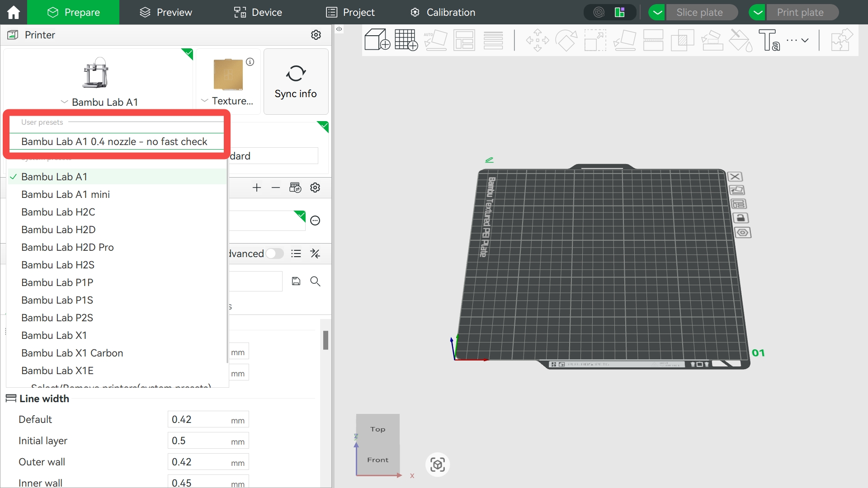
Task: Select the Scale tool
Action: pos(595,40)
